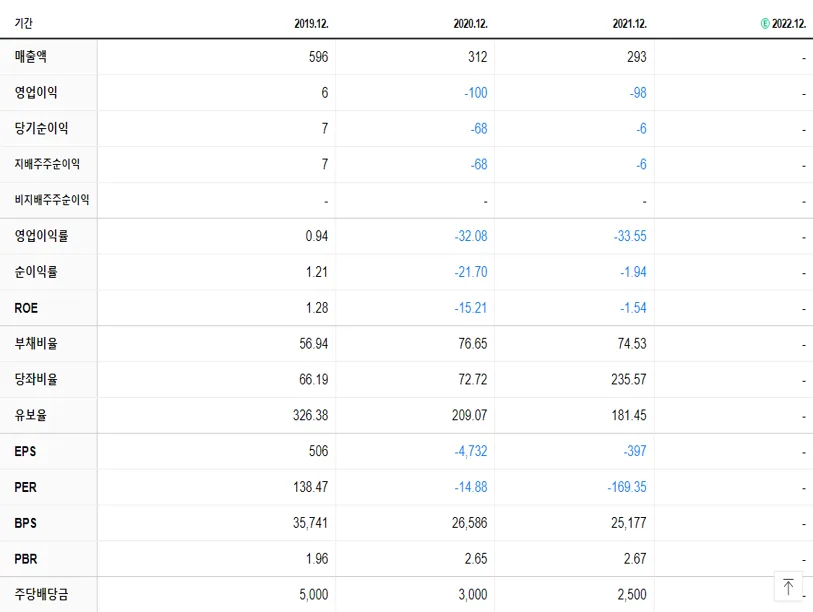Click the 순이익률 row label
Image resolution: width=813 pixels, height=612 pixels.
(36, 271)
